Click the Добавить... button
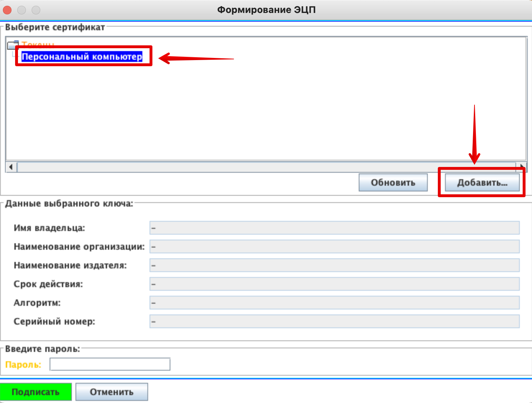The image size is (532, 403). (482, 182)
